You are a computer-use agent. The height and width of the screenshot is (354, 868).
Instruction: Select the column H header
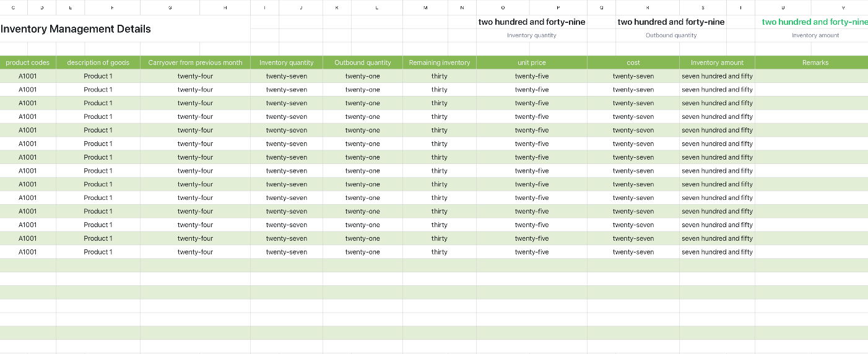(225, 7)
